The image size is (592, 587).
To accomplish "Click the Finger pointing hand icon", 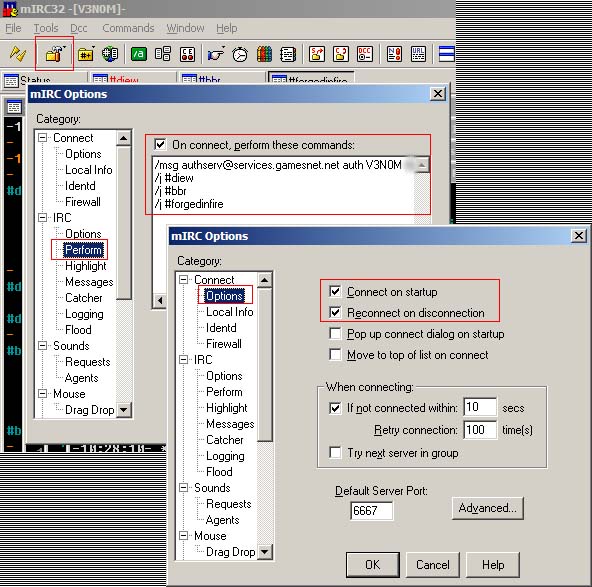I will [216, 54].
